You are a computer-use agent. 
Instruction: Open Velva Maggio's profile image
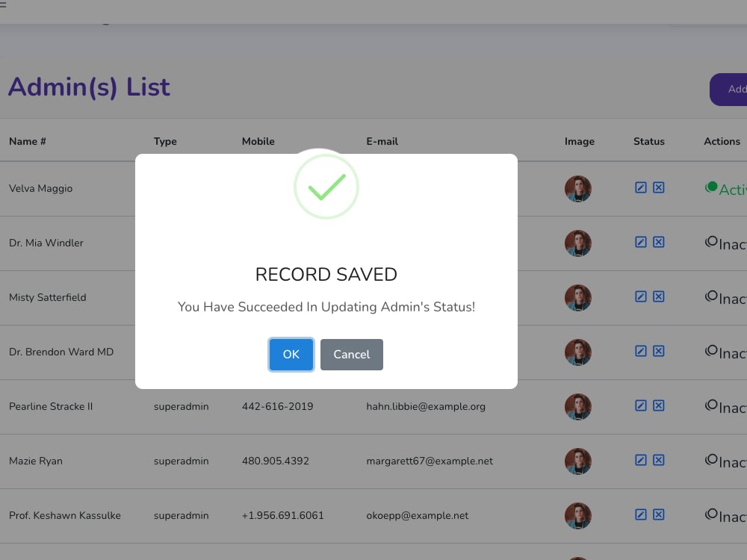(578, 189)
